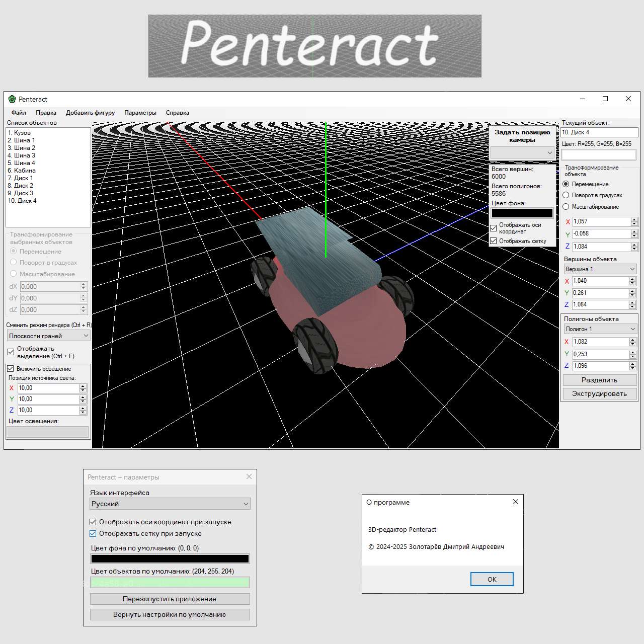Select the rotation in degrees radio button
Image resolution: width=644 pixels, height=644 pixels.
pyautogui.click(x=566, y=195)
